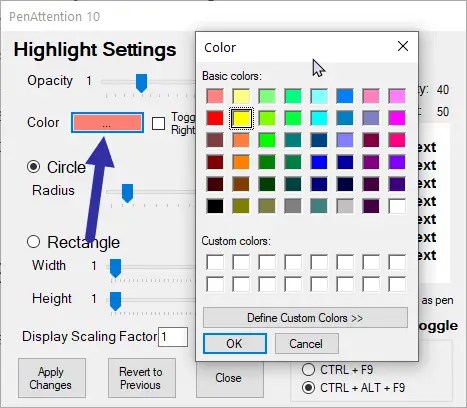This screenshot has width=467, height=408.
Task: Pick the magenta swatch in second row
Action: pyautogui.click(x=397, y=118)
